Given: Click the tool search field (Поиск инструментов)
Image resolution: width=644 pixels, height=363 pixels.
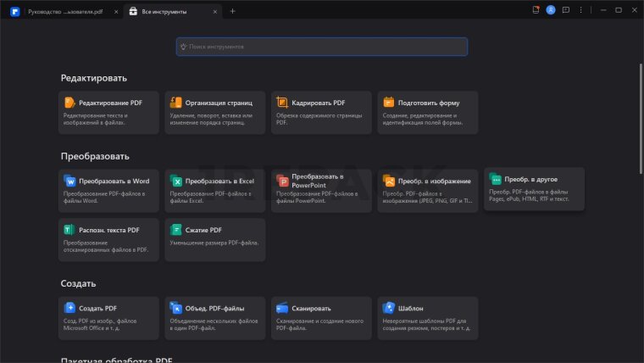Looking at the screenshot, I should pyautogui.click(x=322, y=47).
